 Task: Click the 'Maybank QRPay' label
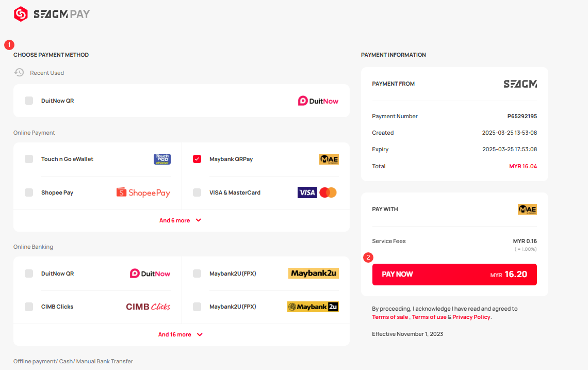[x=232, y=159]
